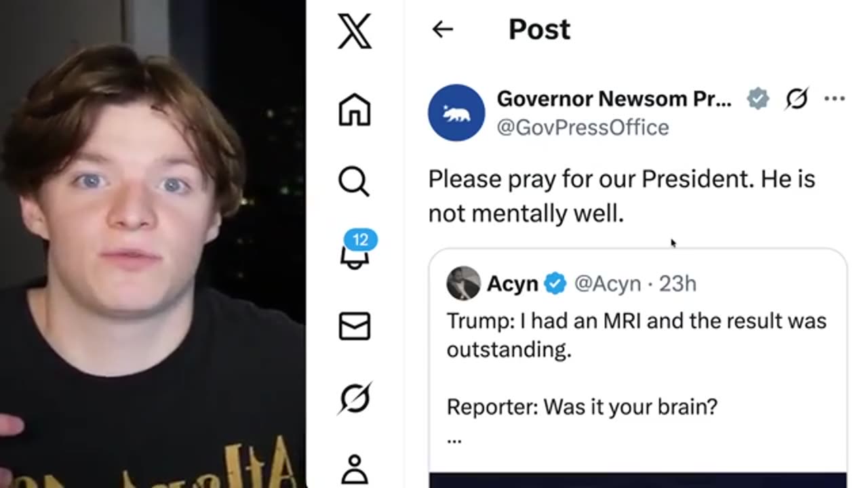Image resolution: width=868 pixels, height=488 pixels.
Task: Click the X logo in sidebar
Action: 355,31
